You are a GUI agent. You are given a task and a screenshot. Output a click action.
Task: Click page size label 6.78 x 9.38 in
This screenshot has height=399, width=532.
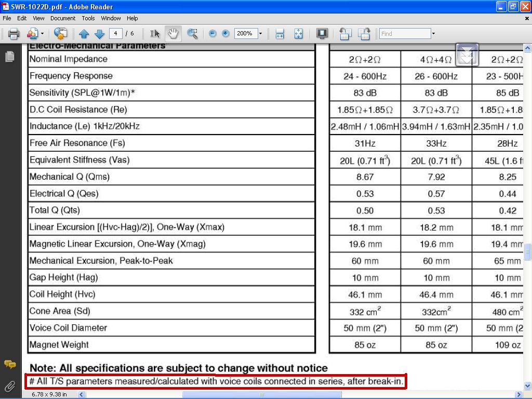pos(49,394)
